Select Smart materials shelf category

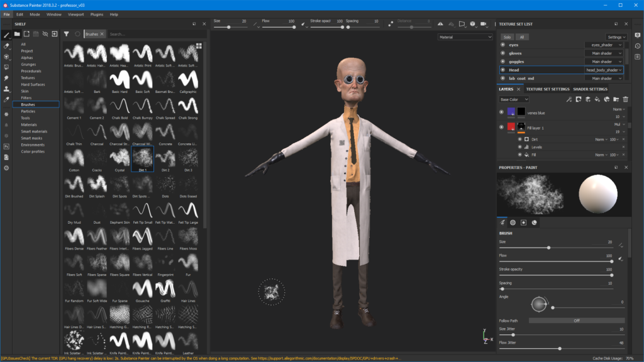[34, 131]
